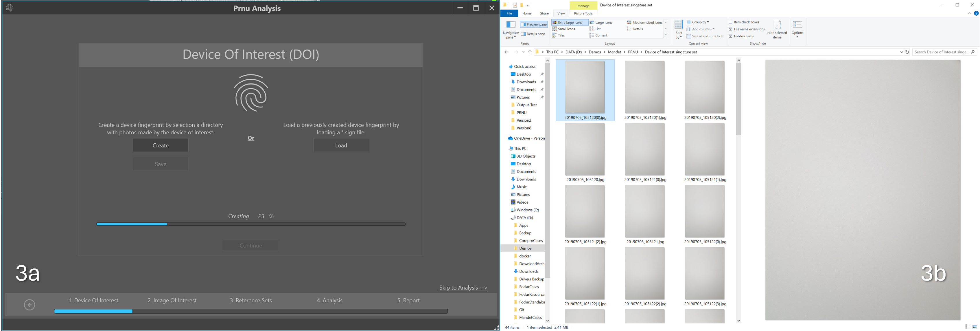Open the Navigation pane dropdown
Image resolution: width=980 pixels, height=331 pixels.
(511, 30)
